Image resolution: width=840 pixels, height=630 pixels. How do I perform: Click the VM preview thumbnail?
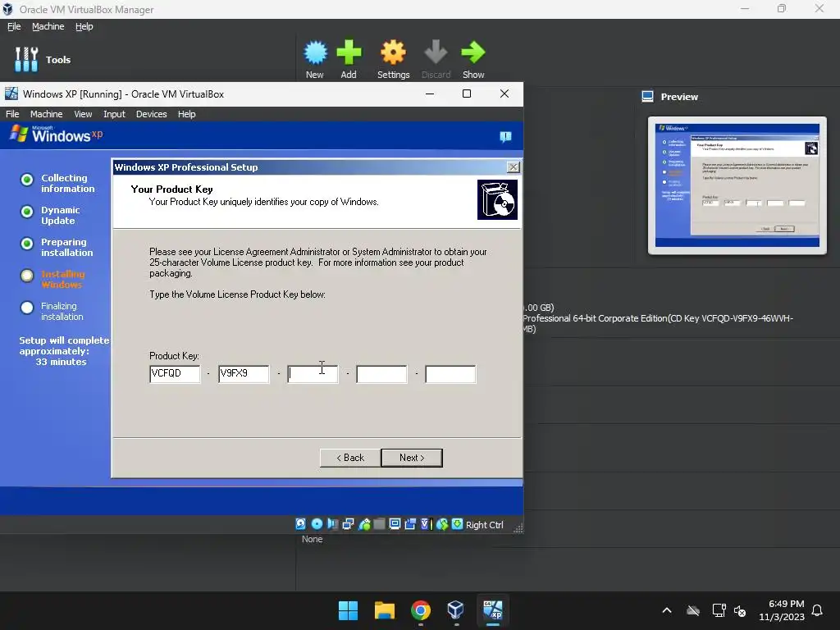tap(737, 185)
